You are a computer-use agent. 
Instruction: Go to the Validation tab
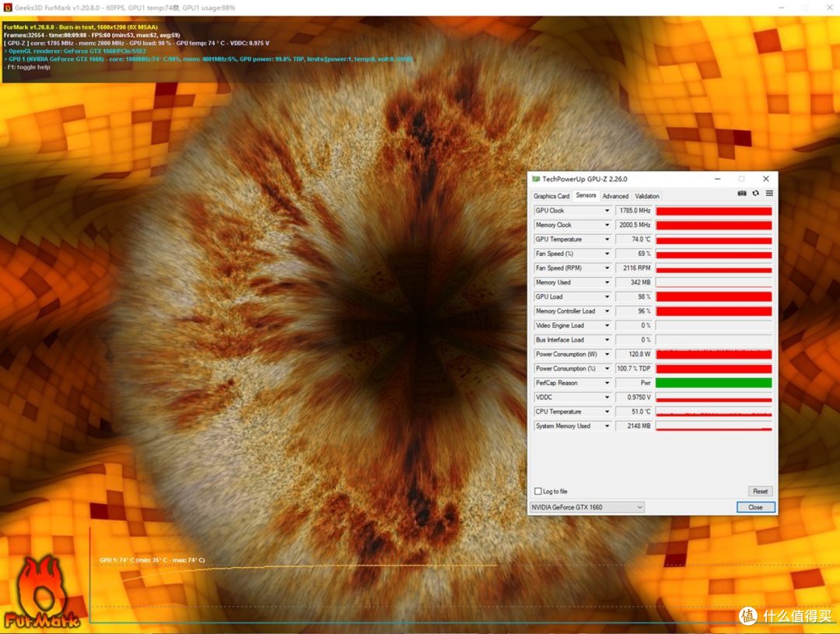click(x=646, y=196)
